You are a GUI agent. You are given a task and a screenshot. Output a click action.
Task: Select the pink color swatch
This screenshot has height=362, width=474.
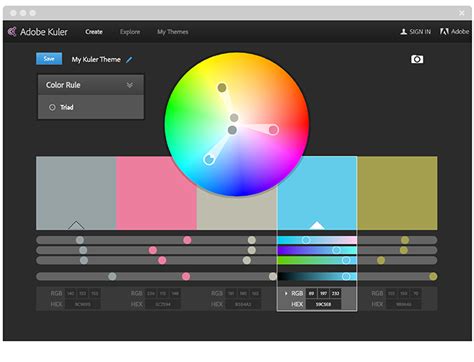point(156,193)
